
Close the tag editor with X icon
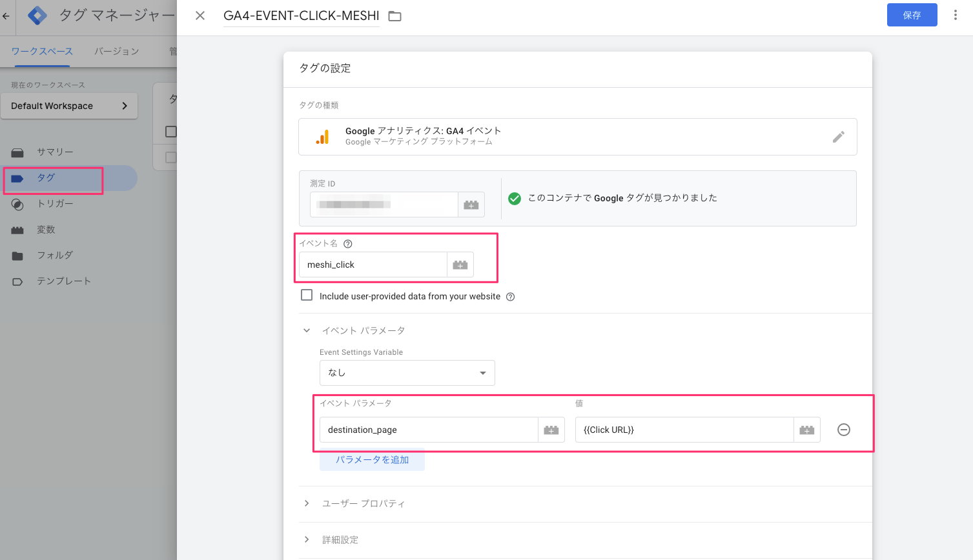pyautogui.click(x=200, y=15)
